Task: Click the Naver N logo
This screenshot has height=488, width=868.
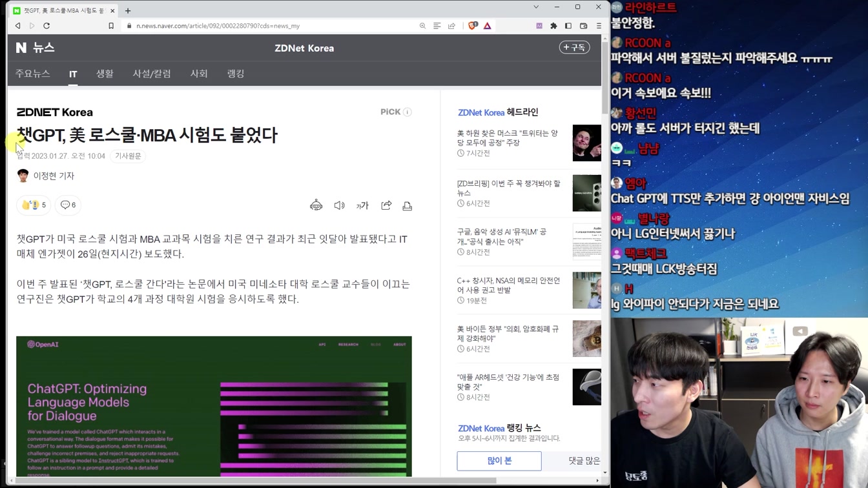Action: point(21,48)
